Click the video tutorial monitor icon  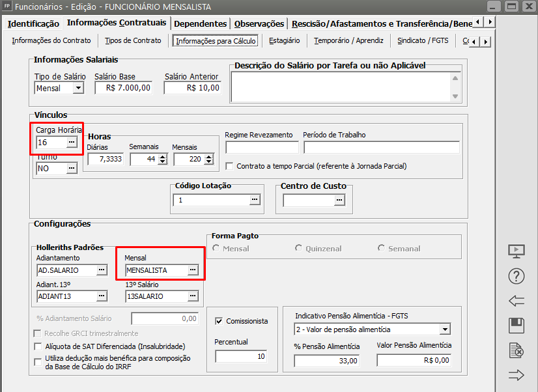[516, 251]
